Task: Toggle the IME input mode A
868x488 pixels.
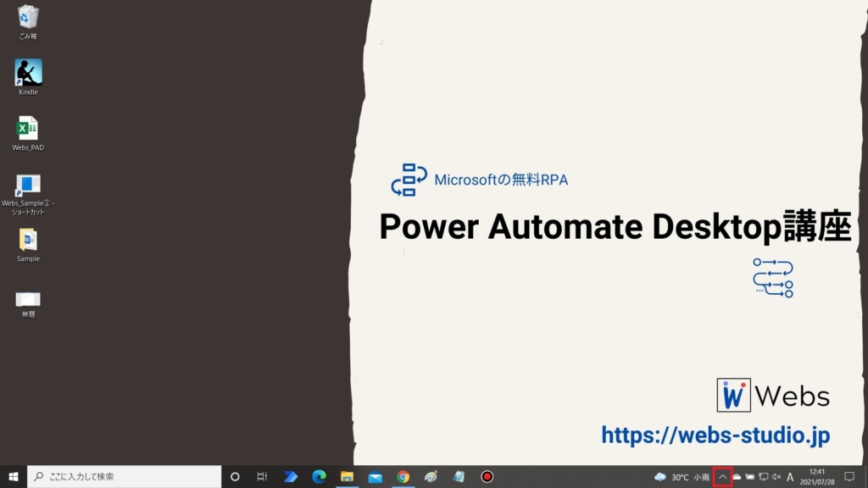Action: tap(790, 477)
